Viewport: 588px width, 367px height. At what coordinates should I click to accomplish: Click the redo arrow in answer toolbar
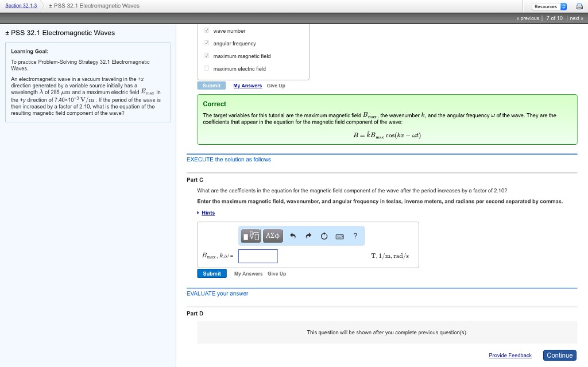click(308, 235)
